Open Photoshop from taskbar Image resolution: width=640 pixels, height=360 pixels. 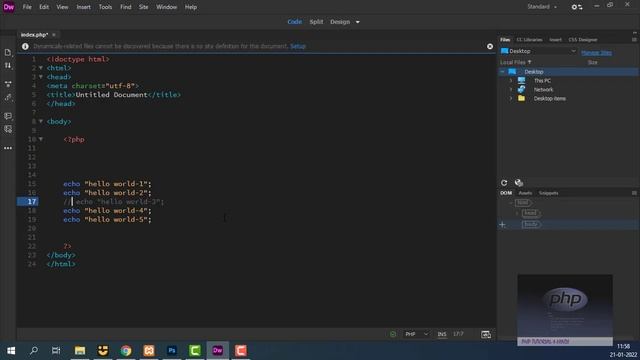click(172, 351)
